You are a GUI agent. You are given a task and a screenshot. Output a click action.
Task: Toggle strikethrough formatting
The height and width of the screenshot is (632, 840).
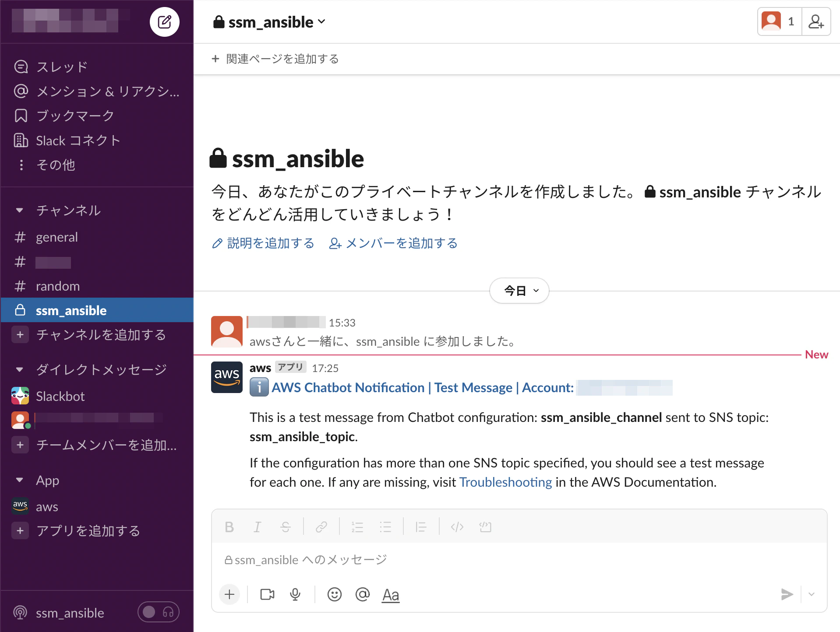tap(285, 527)
